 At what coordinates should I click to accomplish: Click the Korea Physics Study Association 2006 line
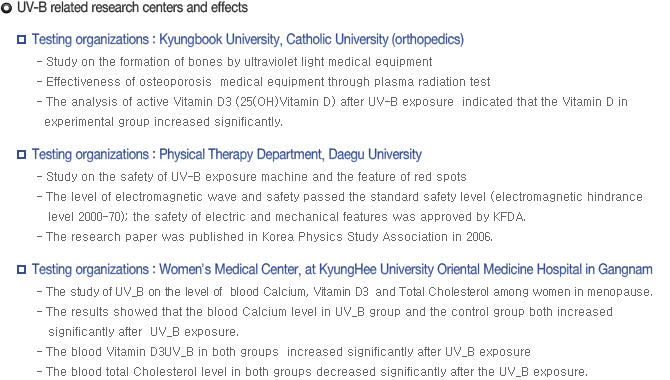click(265, 237)
